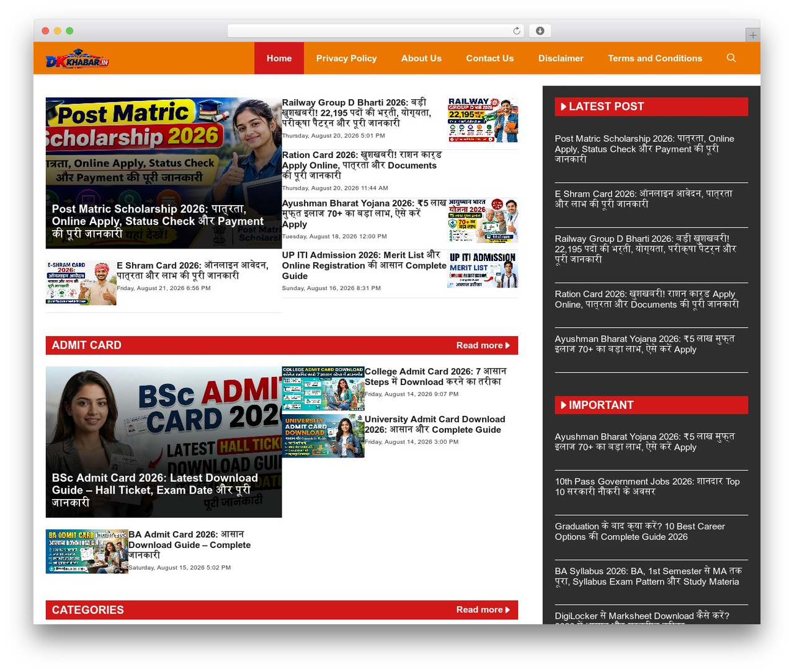This screenshot has width=794, height=672.
Task: Open a new tab with plus button
Action: coord(752,35)
